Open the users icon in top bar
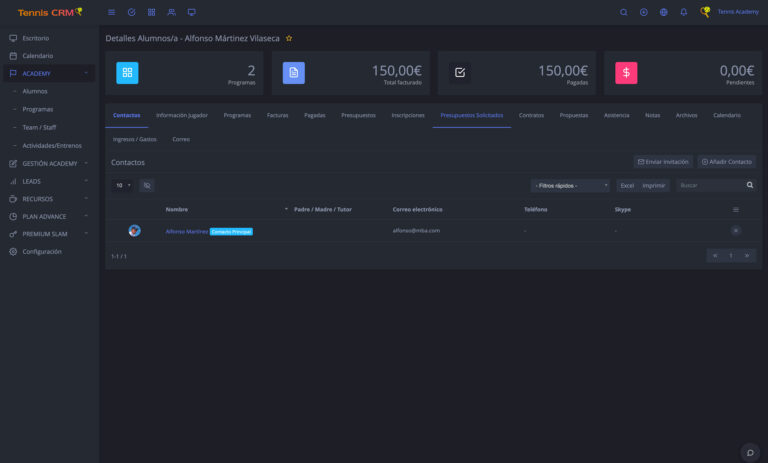Viewport: 768px width, 463px height. (171, 12)
